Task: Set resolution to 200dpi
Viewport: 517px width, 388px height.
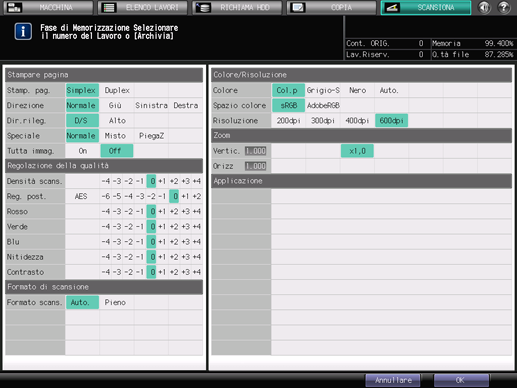Action: (x=288, y=121)
